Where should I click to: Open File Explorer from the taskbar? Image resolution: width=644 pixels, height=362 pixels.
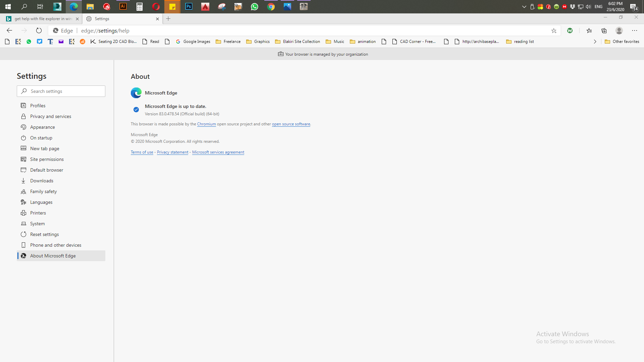[x=90, y=7]
